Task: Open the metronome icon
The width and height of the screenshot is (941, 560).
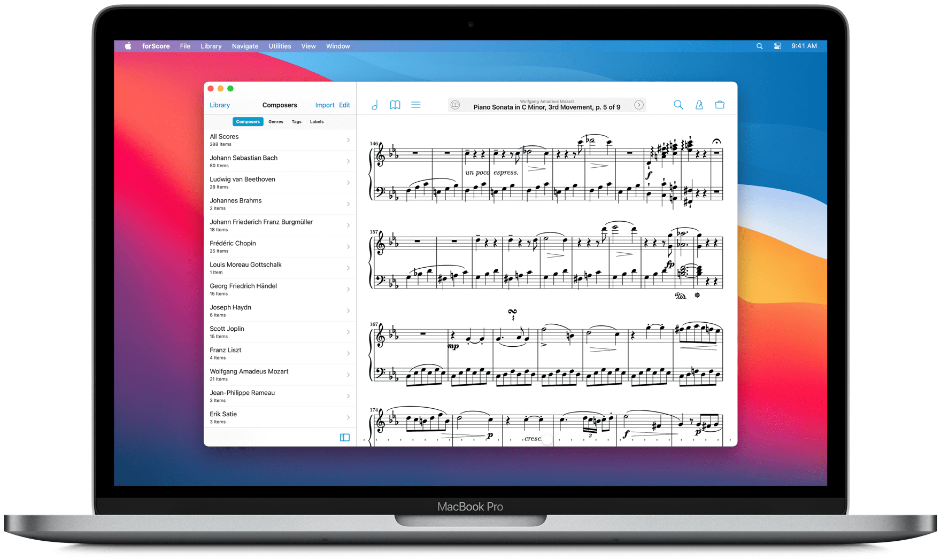Action: pos(699,105)
